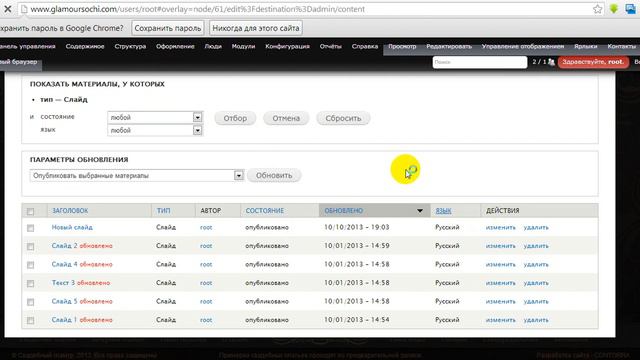
Task: Click the Сохранить пароль button
Action: [168, 28]
